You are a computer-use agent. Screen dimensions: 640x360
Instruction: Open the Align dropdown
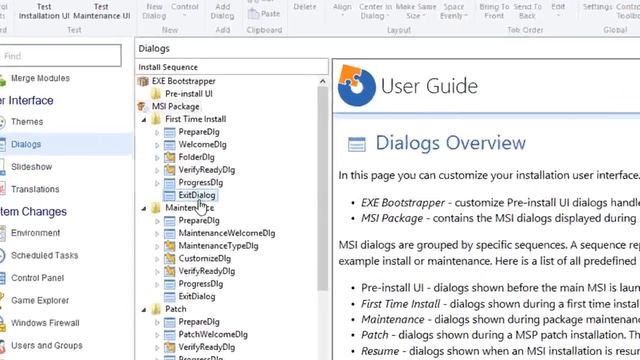tap(342, 10)
